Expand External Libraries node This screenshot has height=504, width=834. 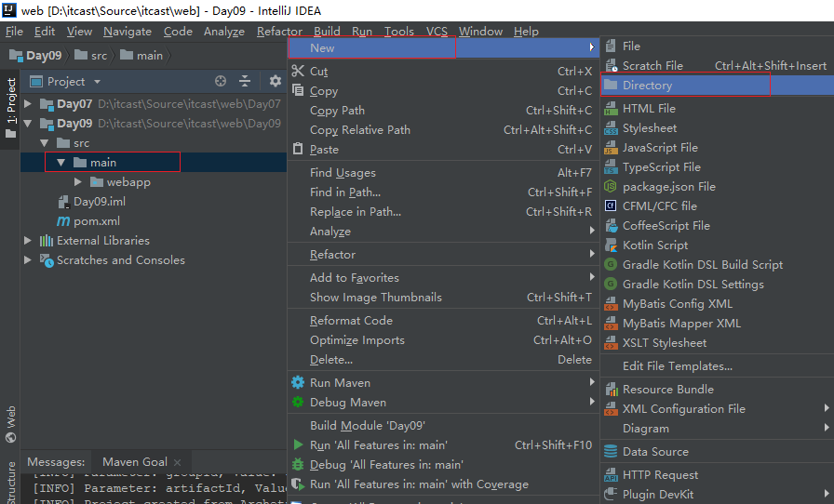point(28,241)
